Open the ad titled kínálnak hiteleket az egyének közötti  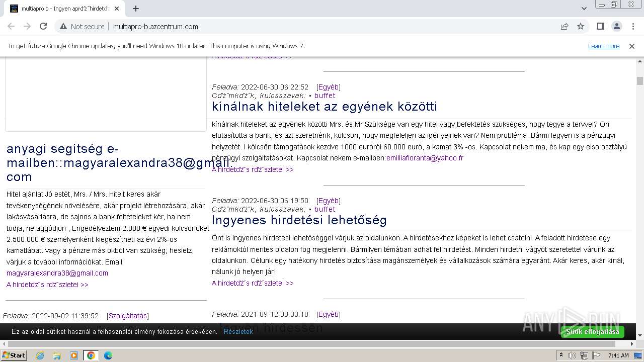click(325, 107)
